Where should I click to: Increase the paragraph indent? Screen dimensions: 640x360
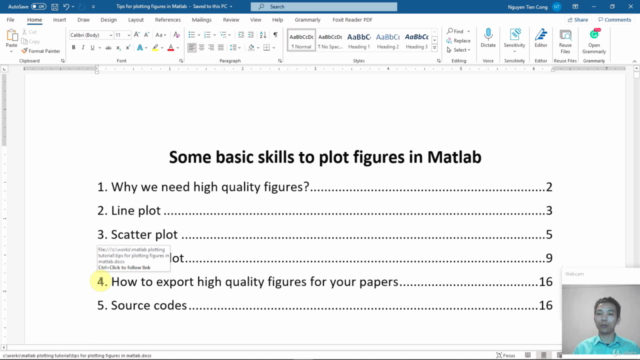[x=251, y=35]
